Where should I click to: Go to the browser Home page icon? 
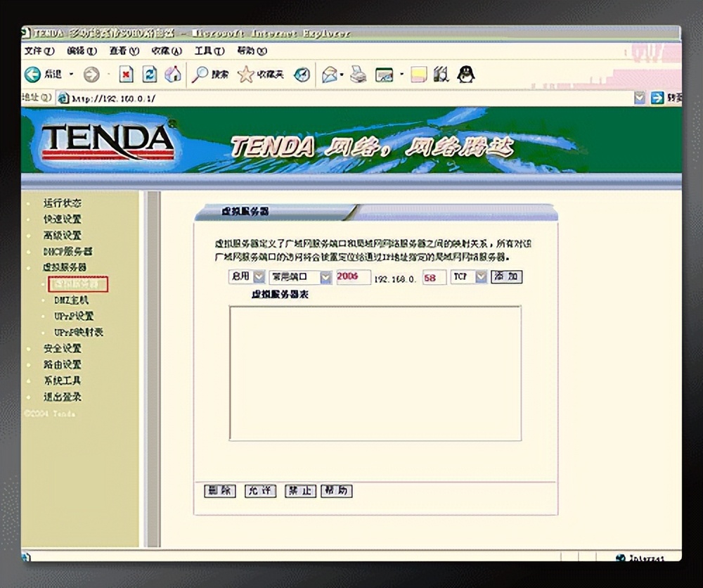click(172, 75)
